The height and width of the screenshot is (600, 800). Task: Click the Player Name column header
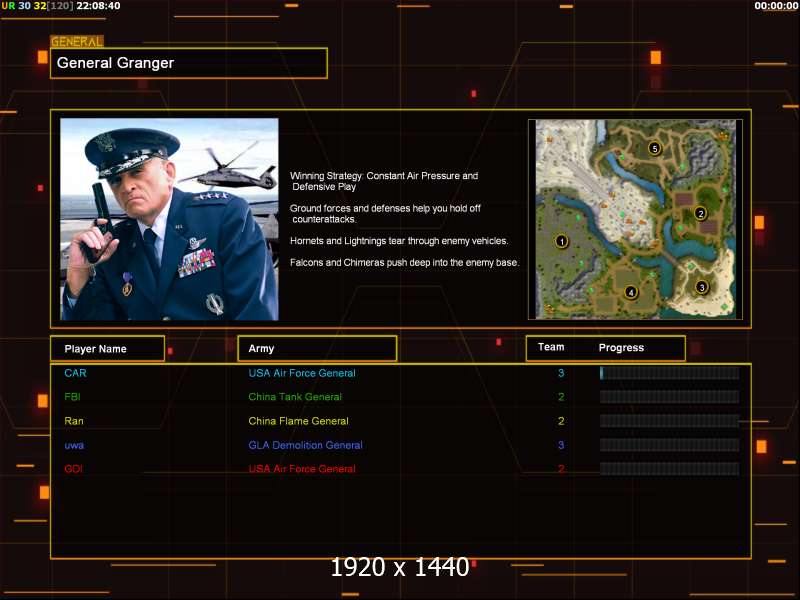pyautogui.click(x=108, y=349)
